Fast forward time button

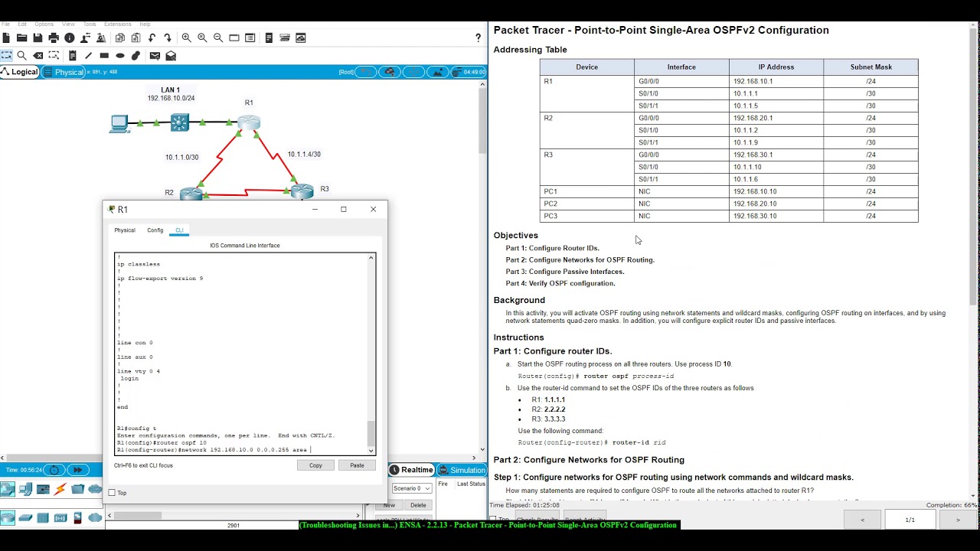[x=77, y=470]
